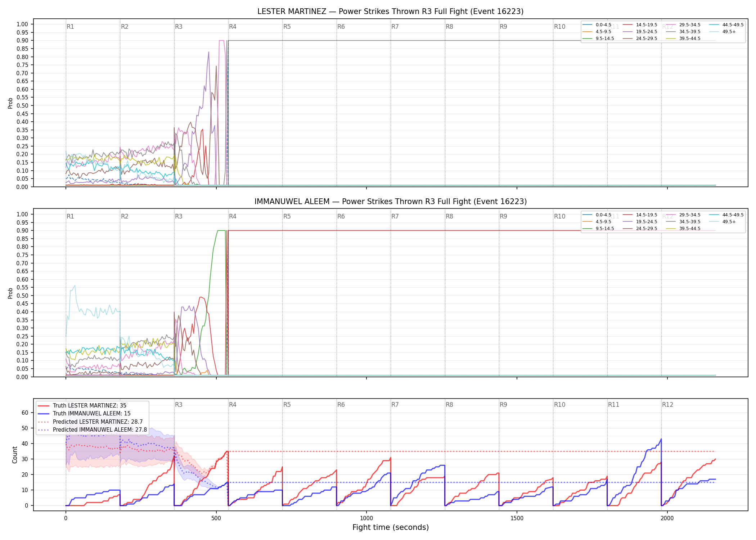Select the 14.5-19.5 legend entry in middle chart
This screenshot has width=756, height=540.
click(640, 215)
